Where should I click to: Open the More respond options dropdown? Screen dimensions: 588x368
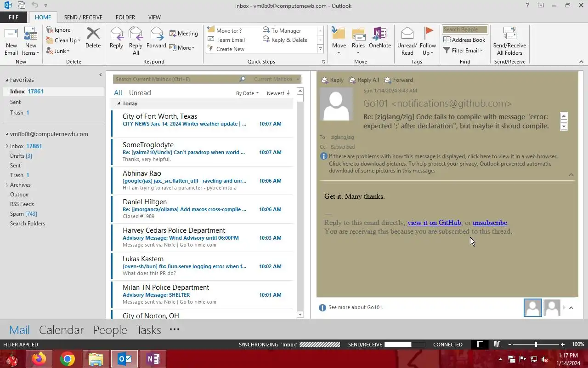pyautogui.click(x=182, y=48)
